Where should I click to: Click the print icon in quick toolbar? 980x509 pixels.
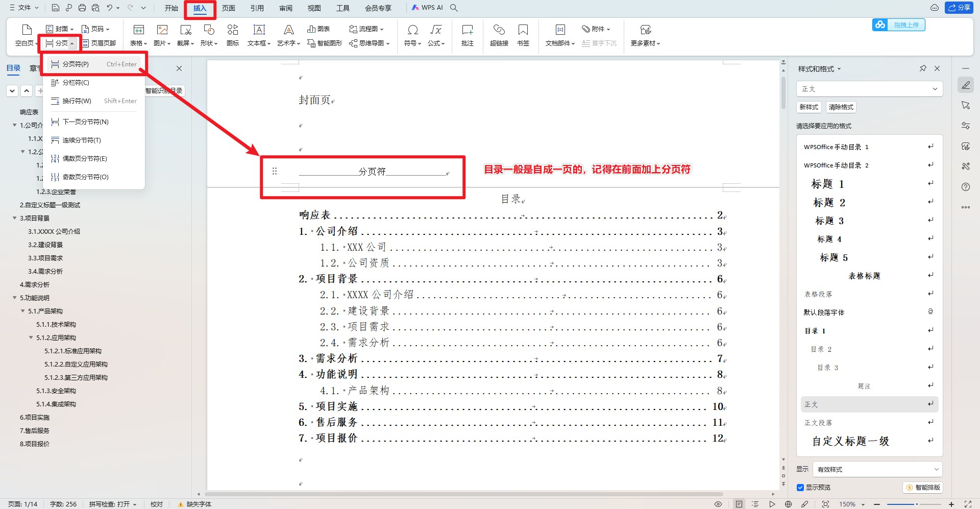[x=82, y=8]
